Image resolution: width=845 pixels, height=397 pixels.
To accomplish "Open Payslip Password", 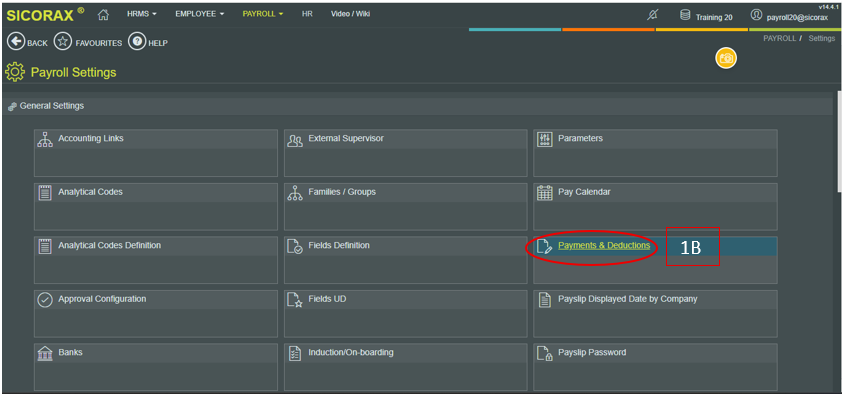I will [x=592, y=352].
